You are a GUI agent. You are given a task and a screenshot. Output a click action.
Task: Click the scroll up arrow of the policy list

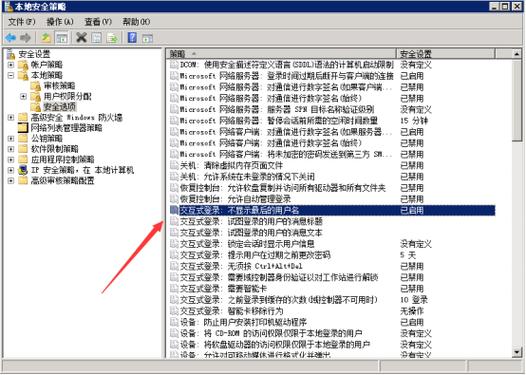click(517, 54)
